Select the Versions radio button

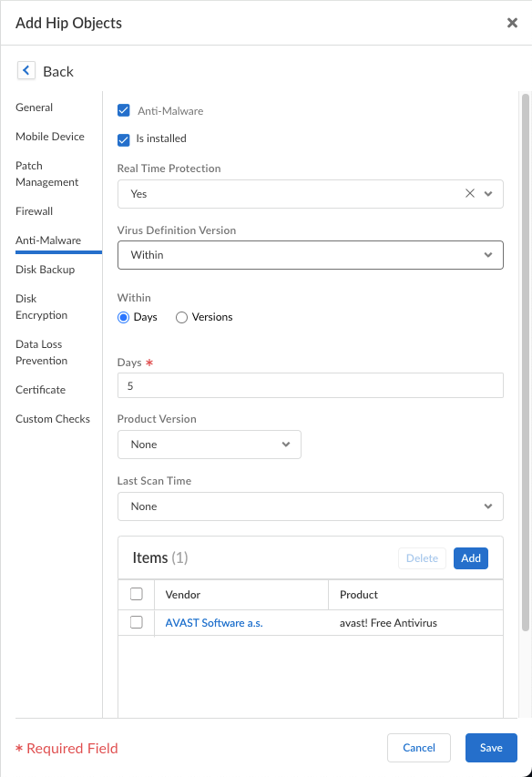(181, 317)
